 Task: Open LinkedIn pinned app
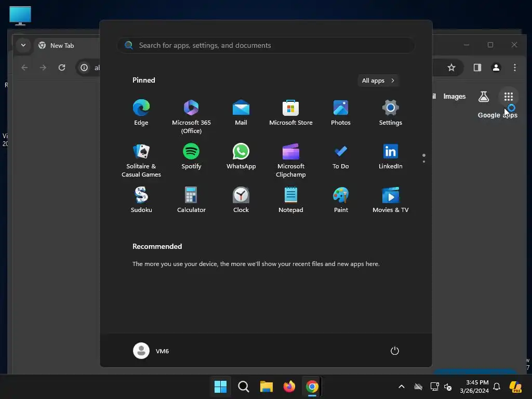(391, 157)
